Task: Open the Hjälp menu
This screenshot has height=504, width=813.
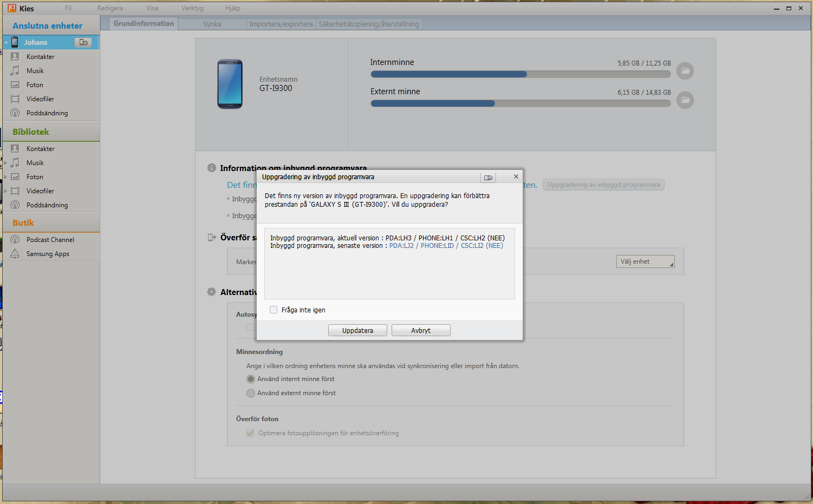Action: [233, 8]
